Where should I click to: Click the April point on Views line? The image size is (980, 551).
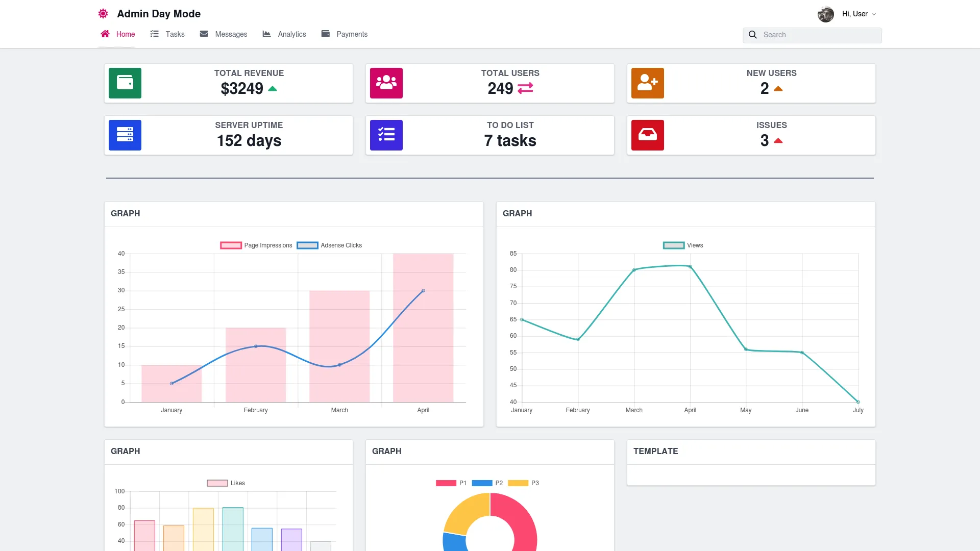(690, 267)
